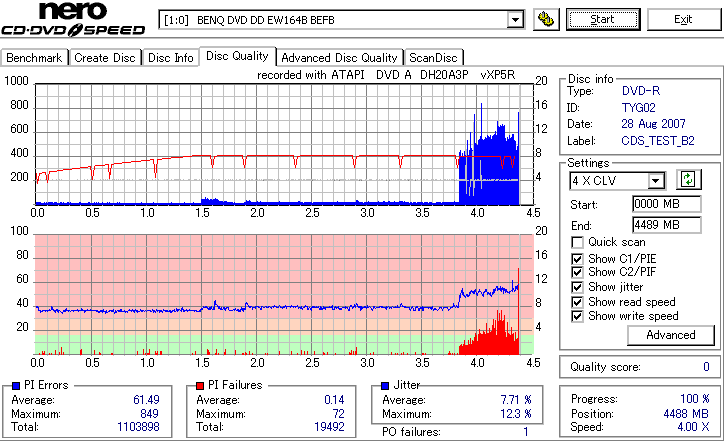Open the BENQ drive selection dropdown
Screen dimensions: 724x441
click(x=515, y=20)
